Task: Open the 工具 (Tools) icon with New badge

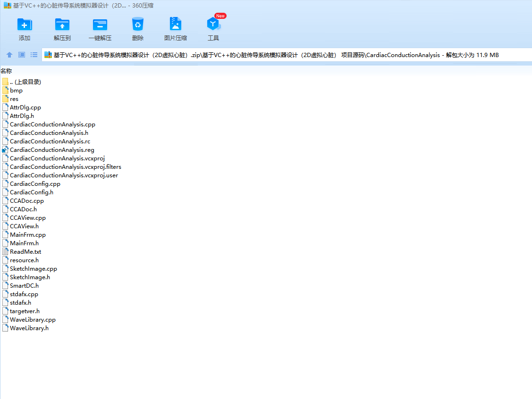Action: pyautogui.click(x=213, y=24)
